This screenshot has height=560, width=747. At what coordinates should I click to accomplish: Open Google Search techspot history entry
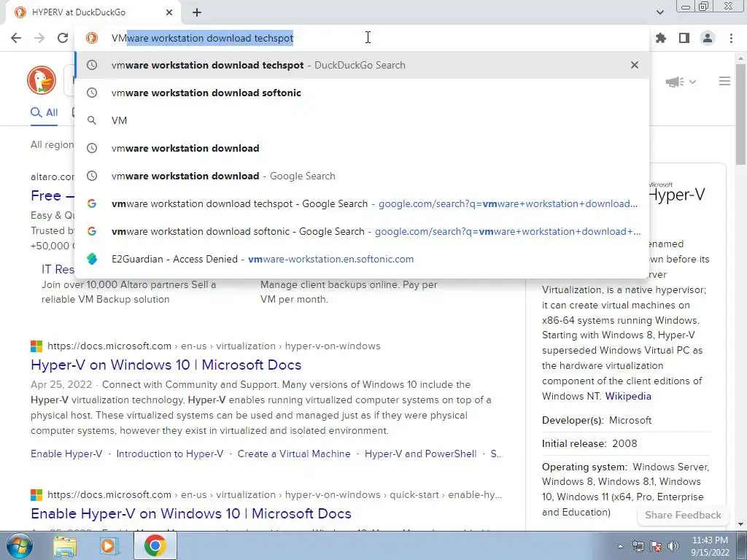tap(362, 203)
